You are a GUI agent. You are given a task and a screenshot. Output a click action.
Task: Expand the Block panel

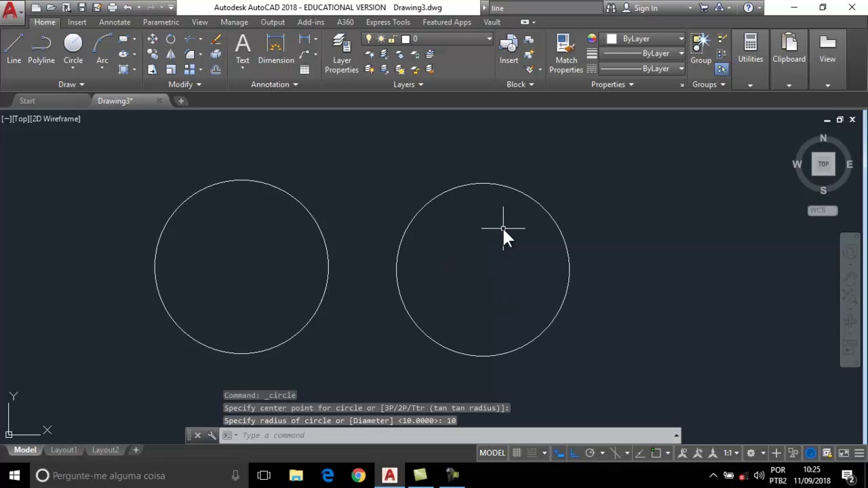click(x=520, y=85)
